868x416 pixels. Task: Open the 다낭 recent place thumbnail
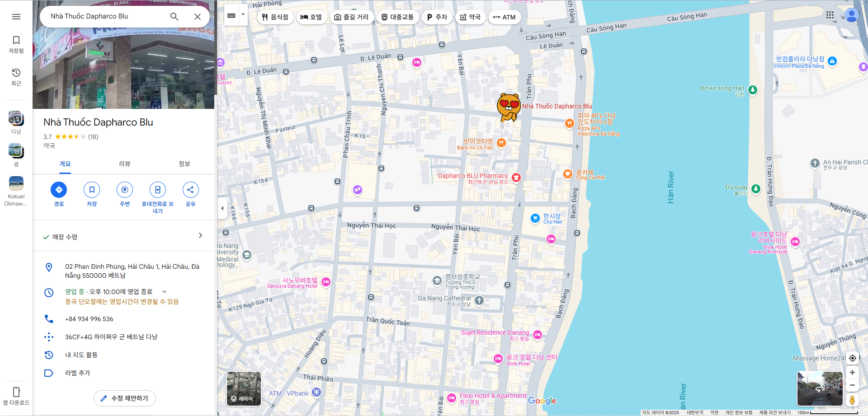tap(16, 122)
